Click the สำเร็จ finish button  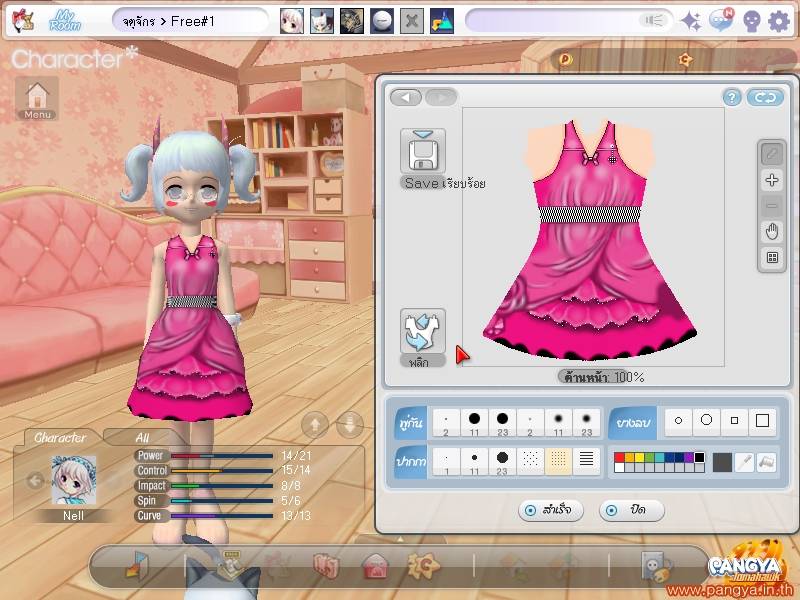pos(551,510)
